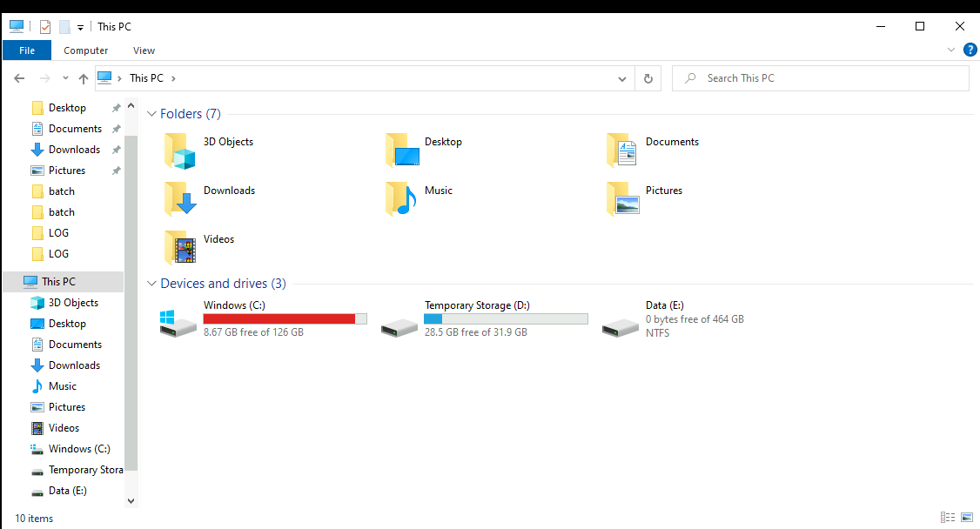Click the This PC icon in title bar
980x529 pixels.
17,26
